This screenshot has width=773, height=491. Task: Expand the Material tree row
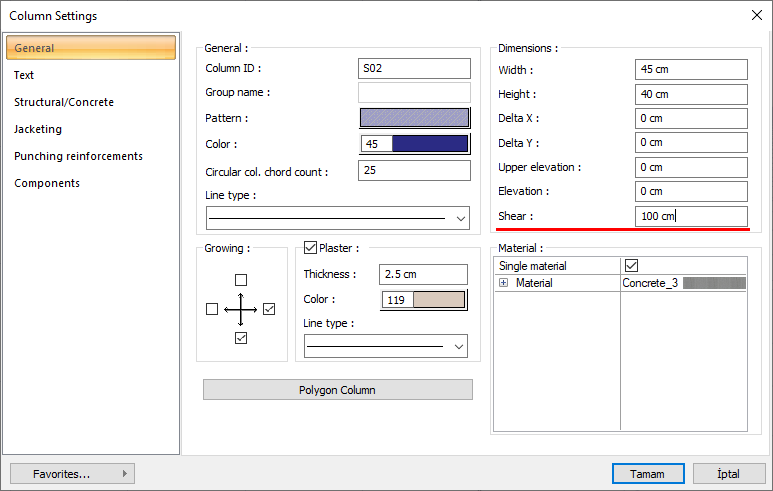(x=504, y=284)
